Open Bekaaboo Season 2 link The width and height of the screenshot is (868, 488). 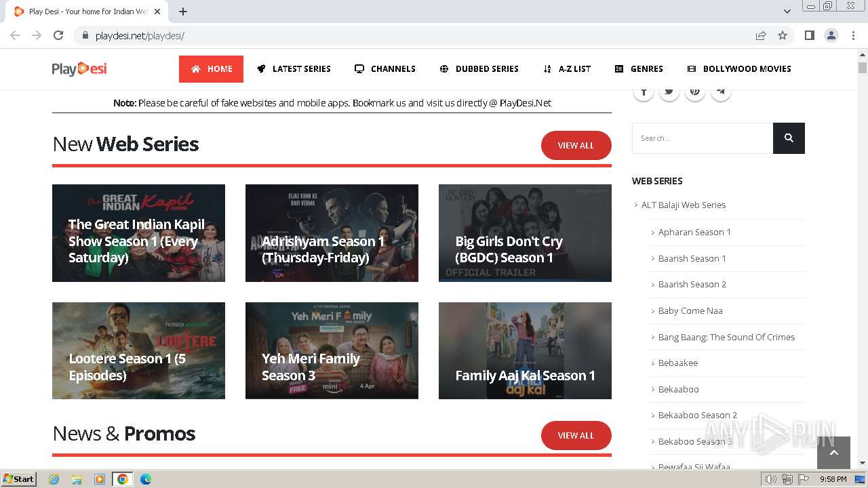697,415
